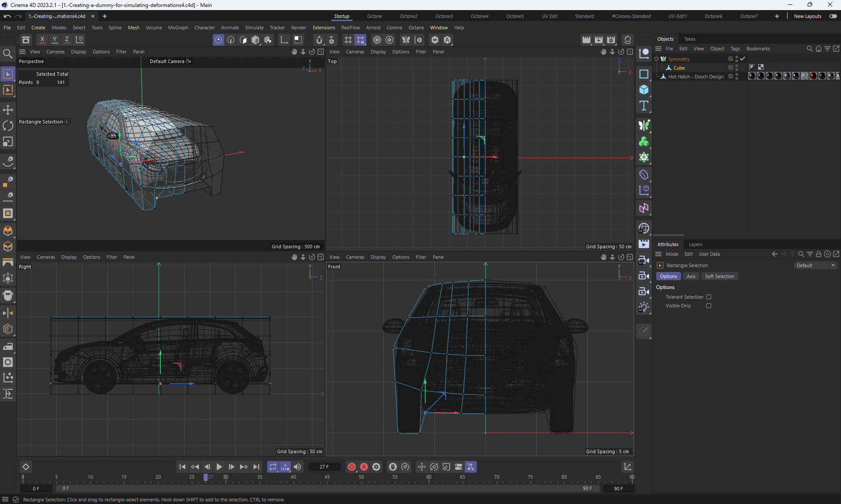Select the Scale tool icon
841x504 pixels.
(x=8, y=142)
